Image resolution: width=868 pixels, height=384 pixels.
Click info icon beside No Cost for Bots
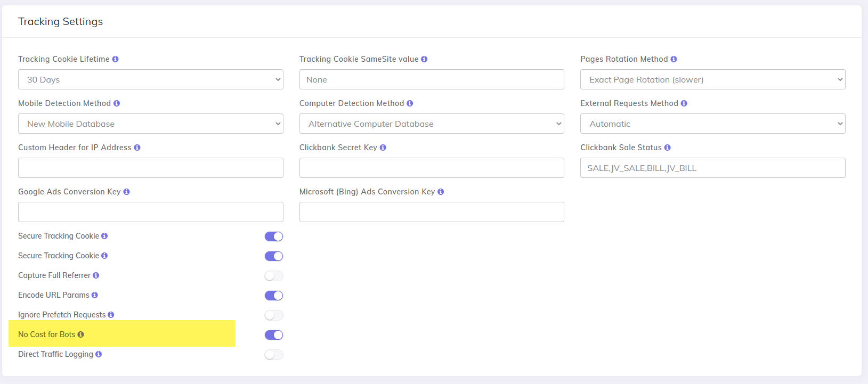click(80, 334)
